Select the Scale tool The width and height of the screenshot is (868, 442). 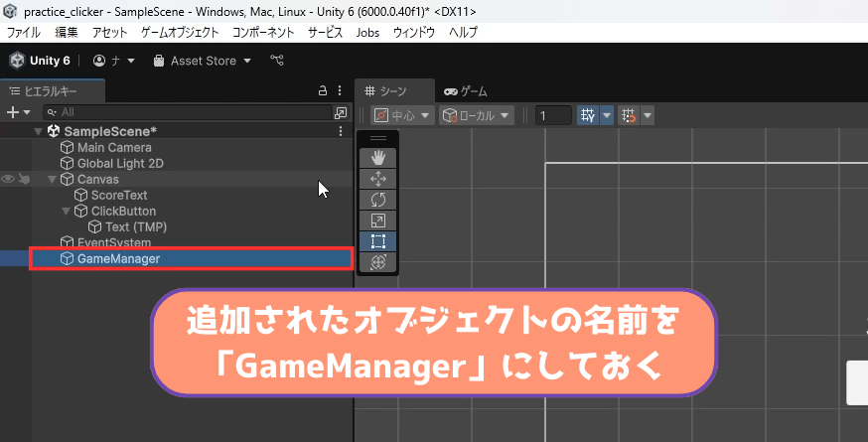click(378, 221)
